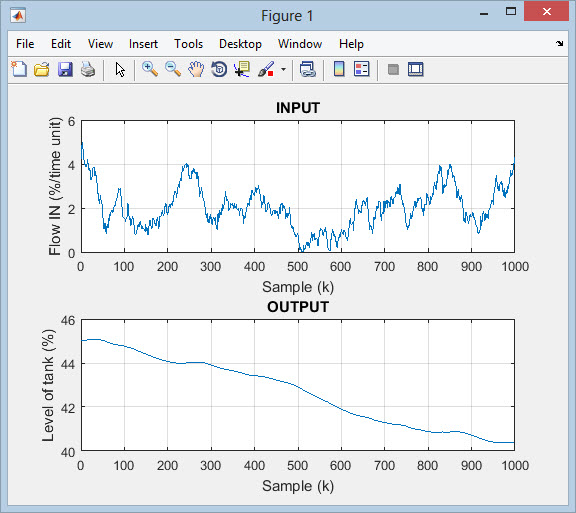Click the Link Plot icon
The height and width of the screenshot is (513, 576).
tap(307, 69)
